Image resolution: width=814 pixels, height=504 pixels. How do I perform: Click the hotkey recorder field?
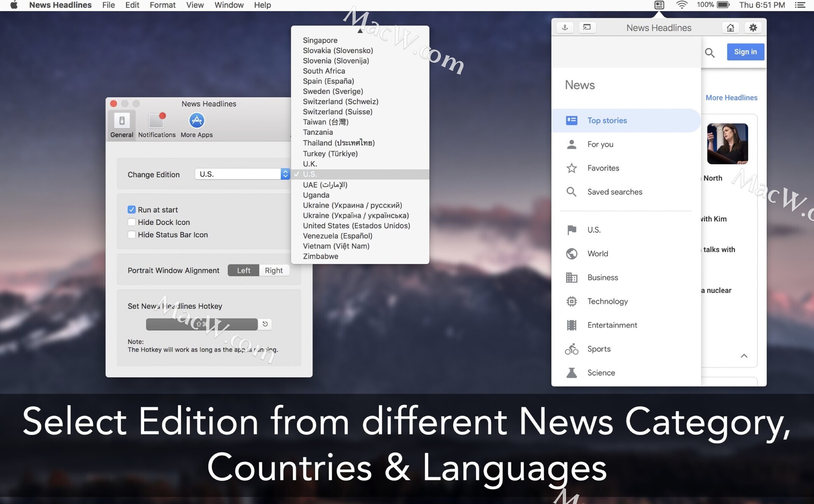click(202, 324)
